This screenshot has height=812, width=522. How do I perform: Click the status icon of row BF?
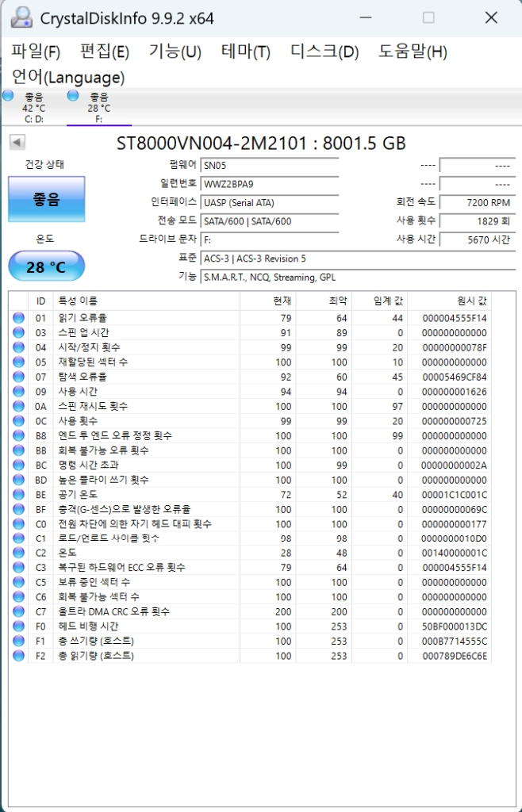[19, 509]
